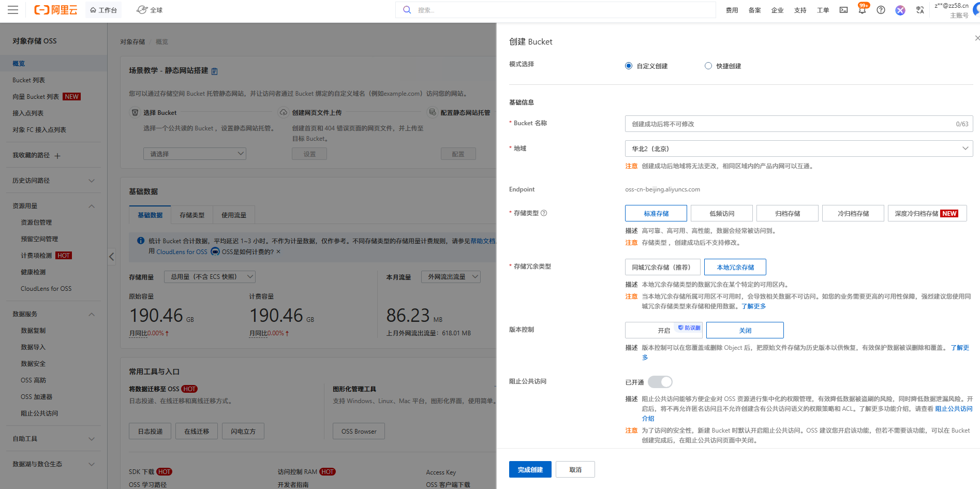Image resolution: width=980 pixels, height=489 pixels.
Task: Open notifications bell with 99+ badge
Action: [x=862, y=9]
